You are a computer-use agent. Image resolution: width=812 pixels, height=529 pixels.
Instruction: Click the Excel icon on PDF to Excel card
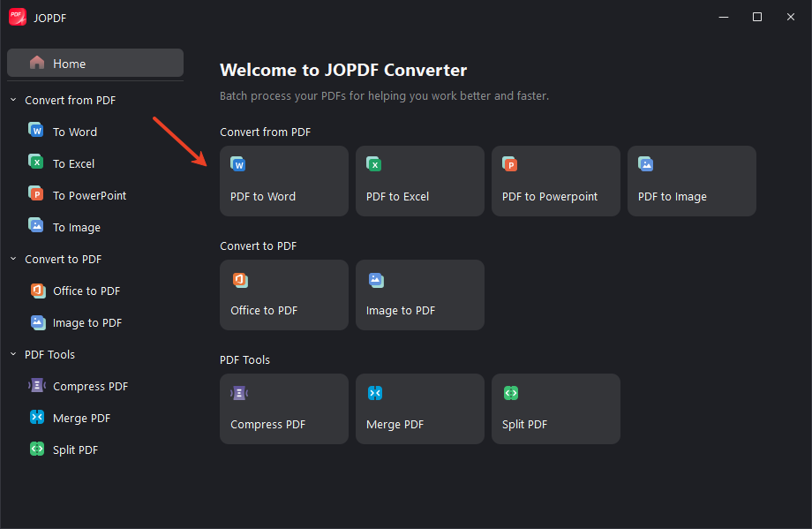tap(373, 163)
